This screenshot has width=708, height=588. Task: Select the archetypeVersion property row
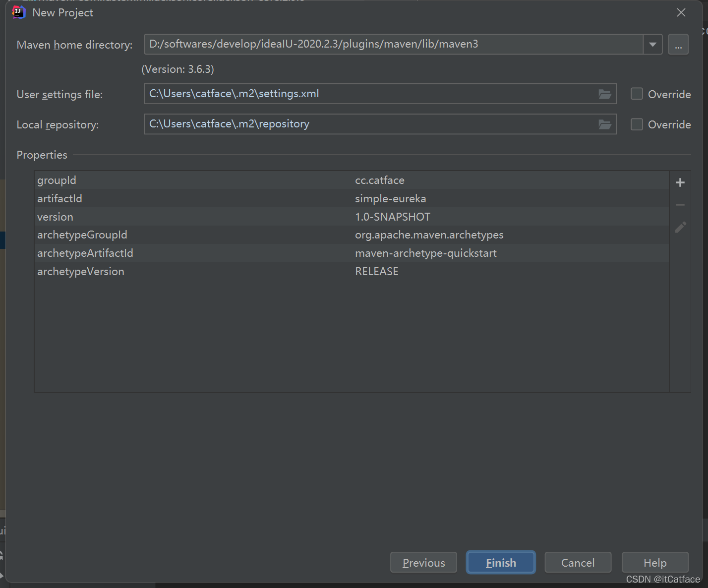coord(352,271)
